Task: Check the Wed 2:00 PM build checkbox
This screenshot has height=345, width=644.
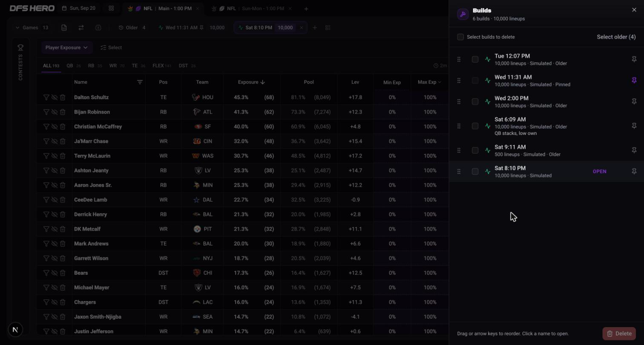Action: coord(475,102)
